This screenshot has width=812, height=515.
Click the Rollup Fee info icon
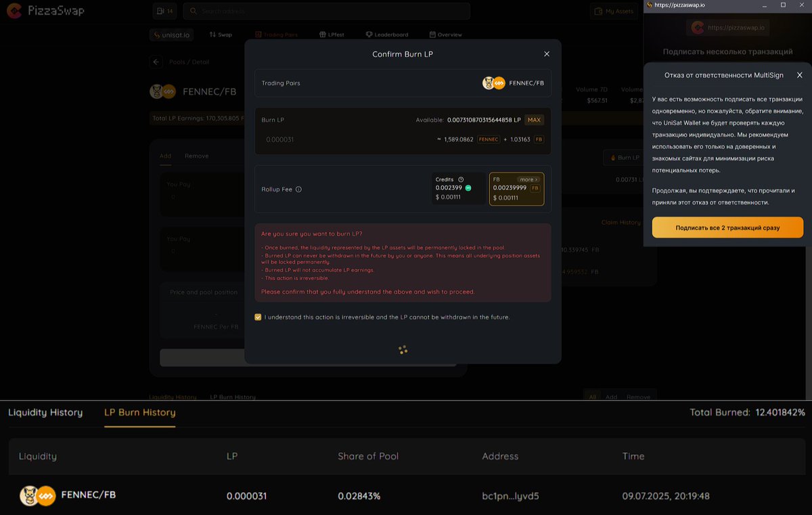click(x=298, y=189)
